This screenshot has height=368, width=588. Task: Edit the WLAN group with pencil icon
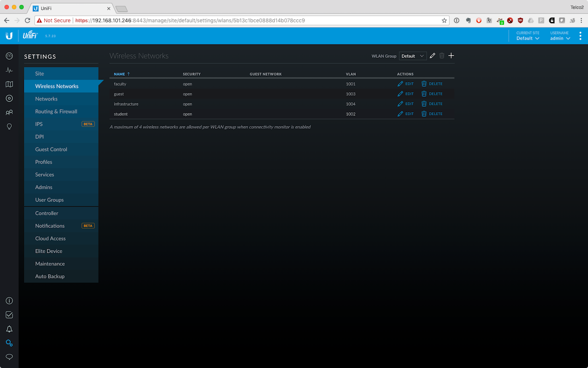coord(432,56)
